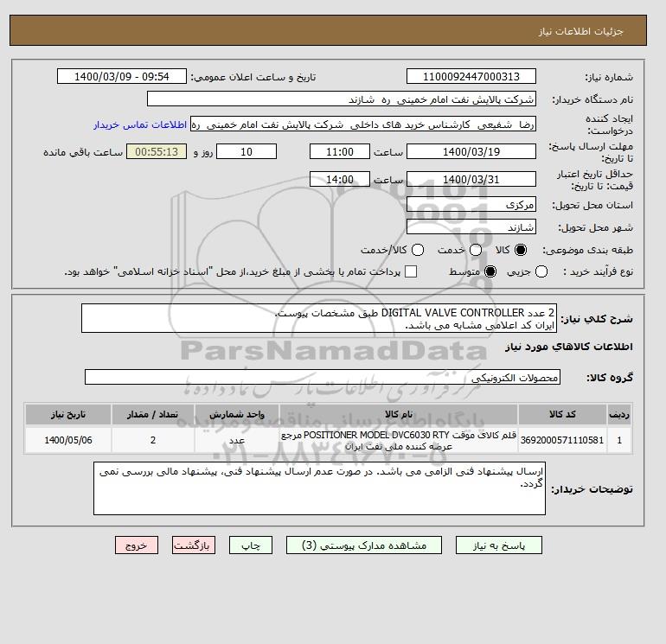Click the توضیحات خریدار text area
The width and height of the screenshot is (666, 644).
(319, 488)
